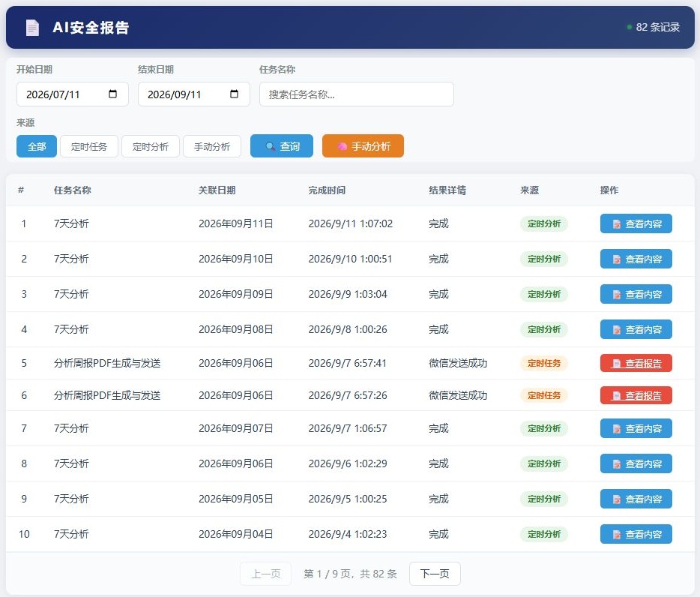Image resolution: width=700 pixels, height=597 pixels.
Task: Click the 上一页 previous page button
Action: coord(265,573)
